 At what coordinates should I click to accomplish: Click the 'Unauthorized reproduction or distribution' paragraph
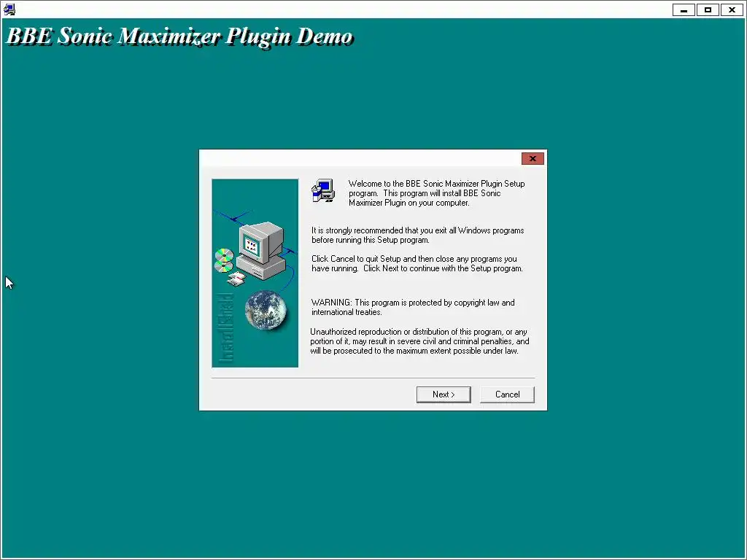tap(419, 341)
